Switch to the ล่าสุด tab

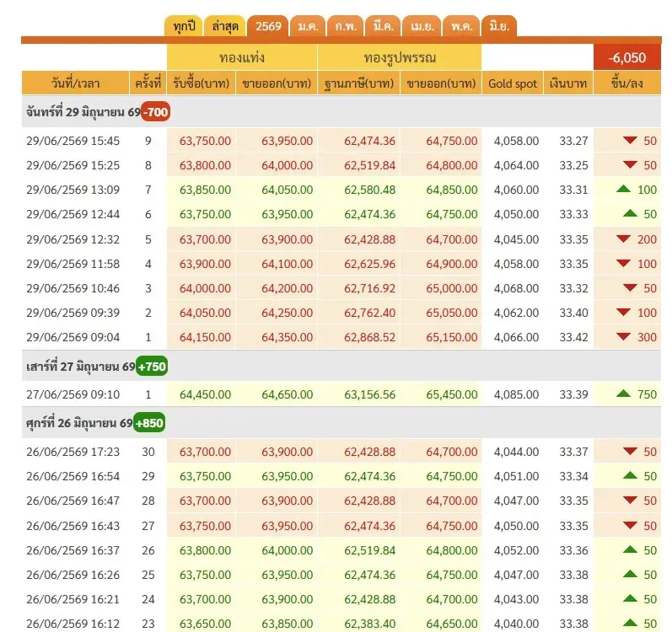tap(225, 27)
